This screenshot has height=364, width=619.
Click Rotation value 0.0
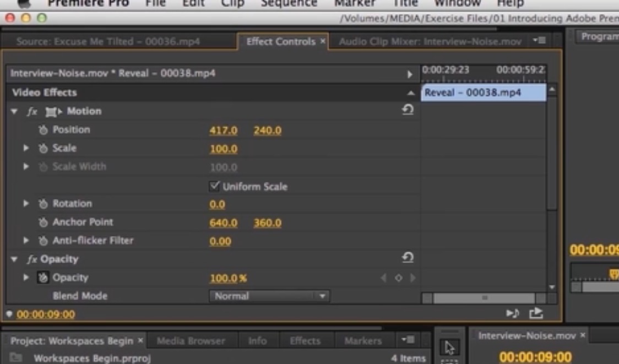coord(217,204)
